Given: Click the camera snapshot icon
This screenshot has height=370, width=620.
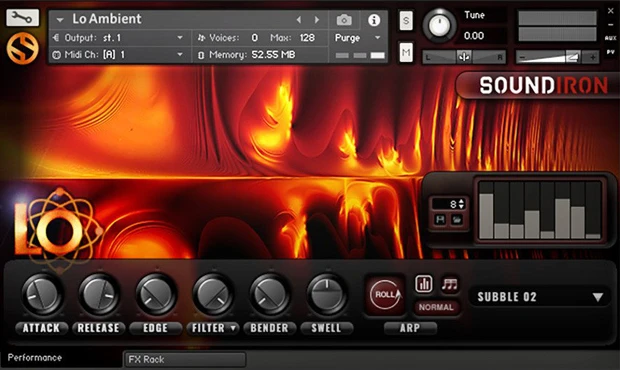Looking at the screenshot, I should tap(344, 20).
